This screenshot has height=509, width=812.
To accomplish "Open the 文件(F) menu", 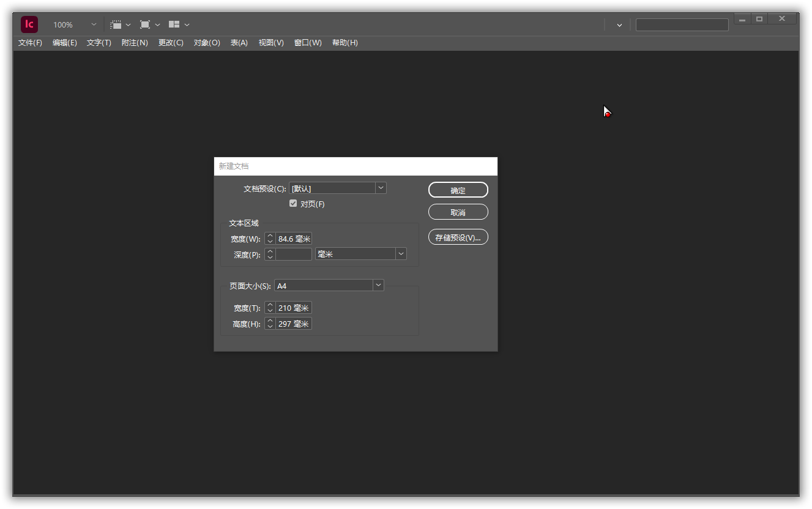I will pos(30,43).
